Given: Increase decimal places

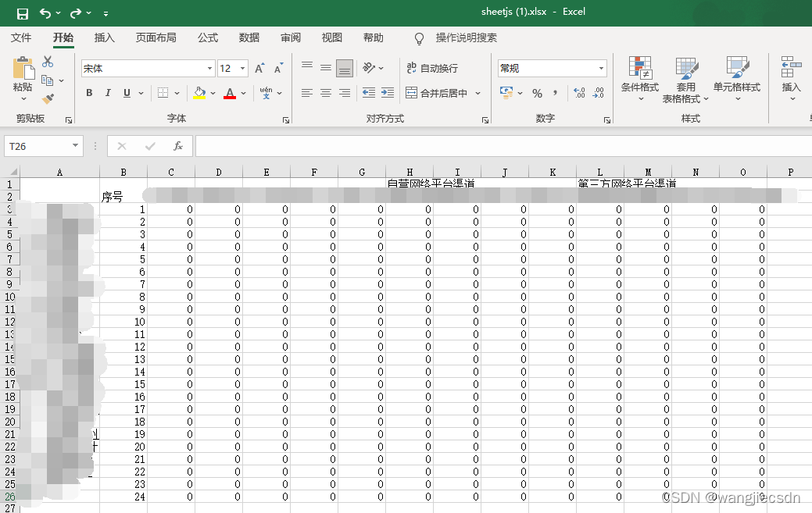Looking at the screenshot, I should click(579, 93).
